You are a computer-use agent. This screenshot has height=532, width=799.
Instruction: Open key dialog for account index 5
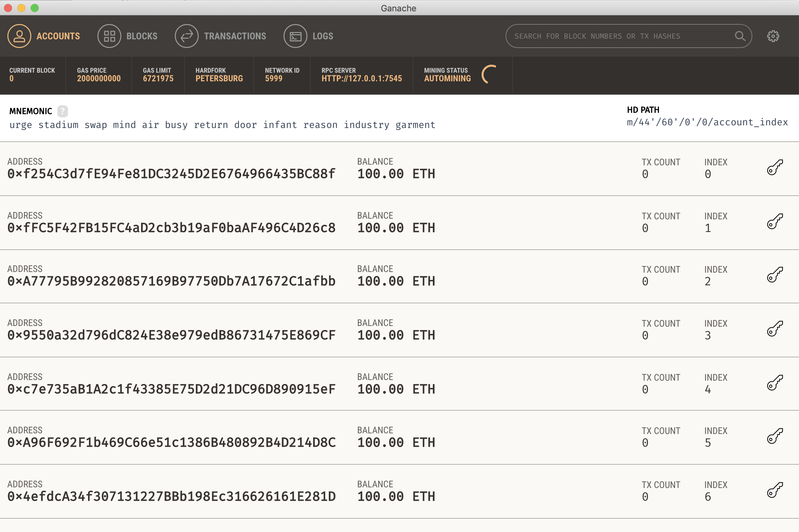775,436
